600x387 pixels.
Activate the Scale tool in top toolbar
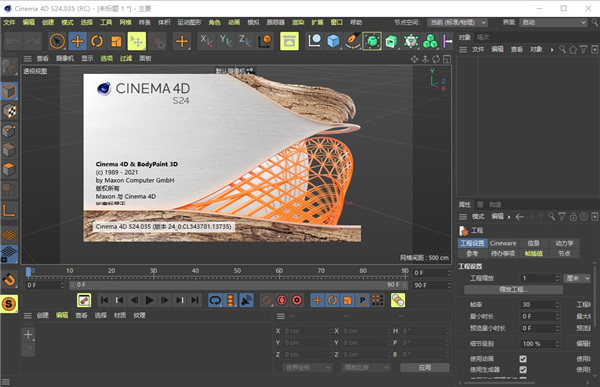[x=116, y=41]
